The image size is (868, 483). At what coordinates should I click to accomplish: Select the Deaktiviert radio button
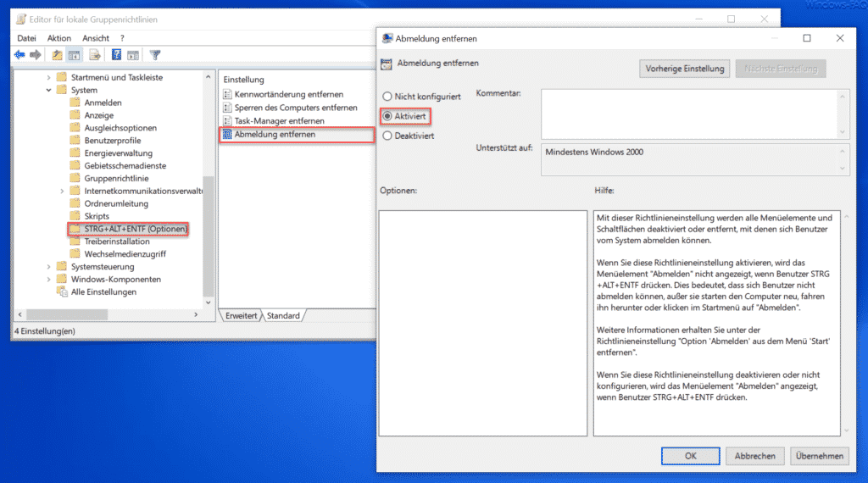[387, 136]
